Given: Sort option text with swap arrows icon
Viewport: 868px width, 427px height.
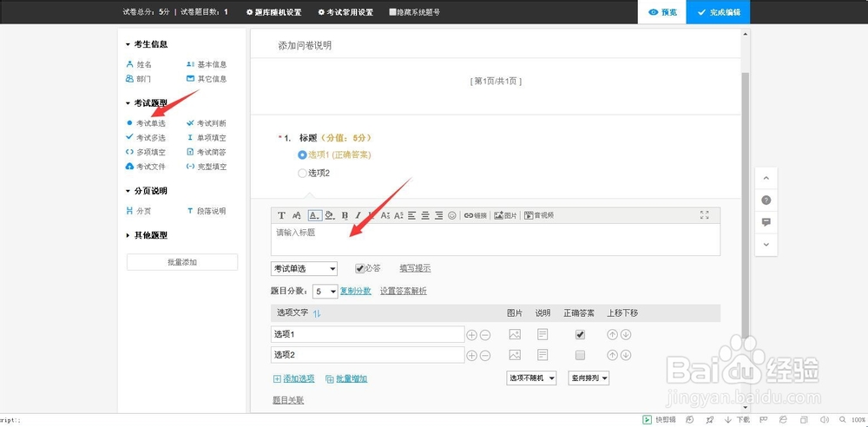Looking at the screenshot, I should click(317, 313).
